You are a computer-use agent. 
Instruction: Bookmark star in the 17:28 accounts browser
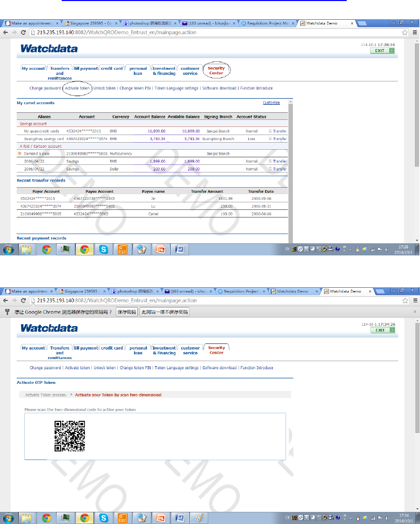coord(405,32)
